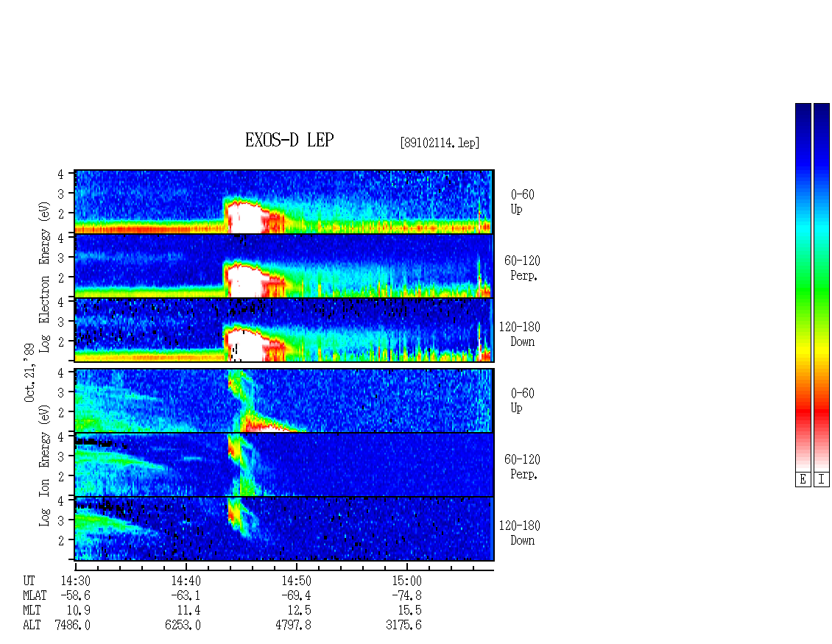This screenshot has height=644, width=832.
Task: Click the MLAT value -74.8
Action: pos(406,595)
